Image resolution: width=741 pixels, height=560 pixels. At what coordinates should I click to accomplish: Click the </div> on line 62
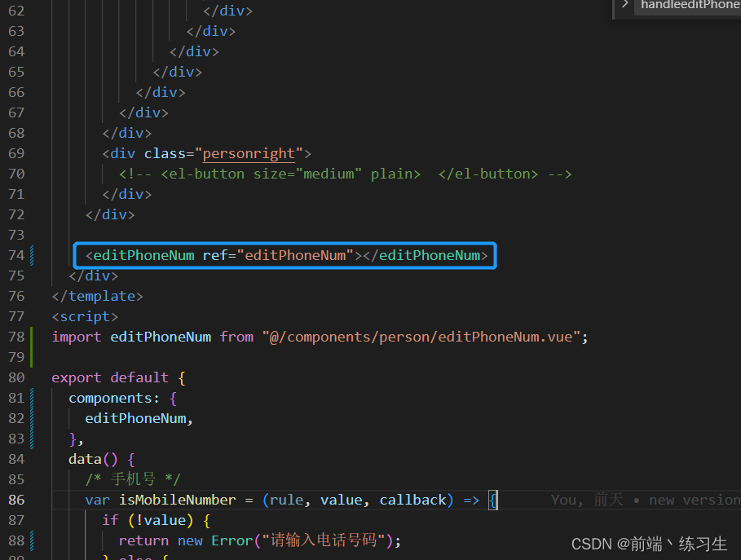[x=227, y=11]
